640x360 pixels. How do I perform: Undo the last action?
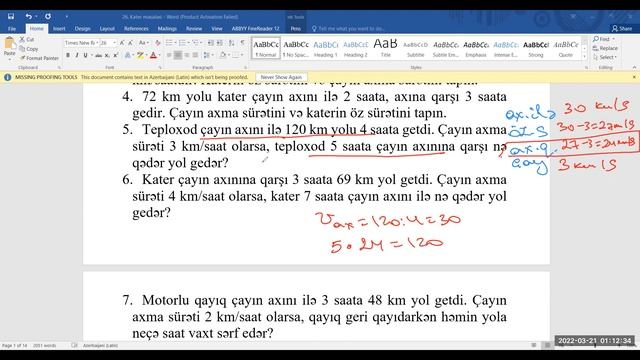click(29, 16)
